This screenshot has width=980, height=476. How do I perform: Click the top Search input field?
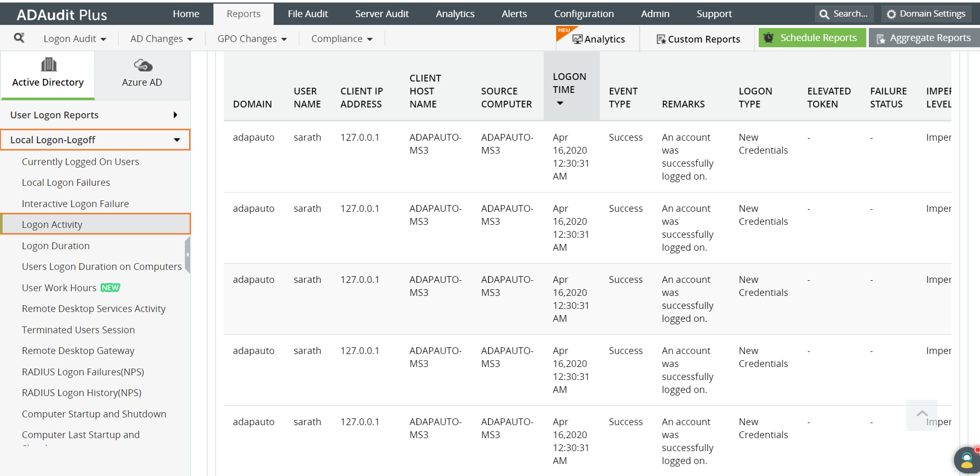tap(844, 14)
